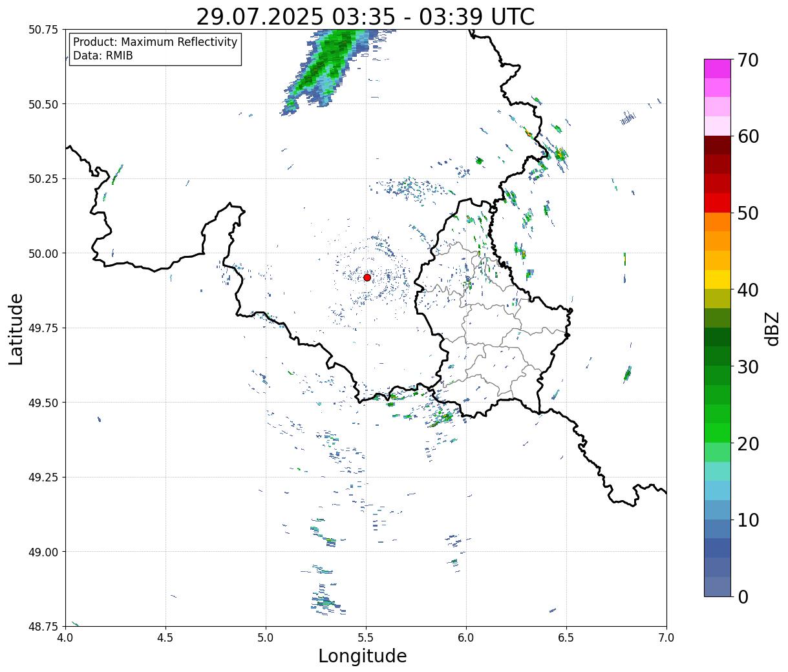Viewport: 788px width, 672px height.
Task: Click the yellow swatch just above 40
Action: pyautogui.click(x=718, y=279)
